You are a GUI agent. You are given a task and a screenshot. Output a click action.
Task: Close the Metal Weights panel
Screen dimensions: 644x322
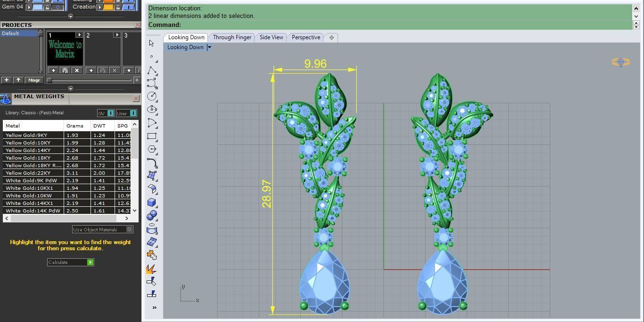pos(136,99)
